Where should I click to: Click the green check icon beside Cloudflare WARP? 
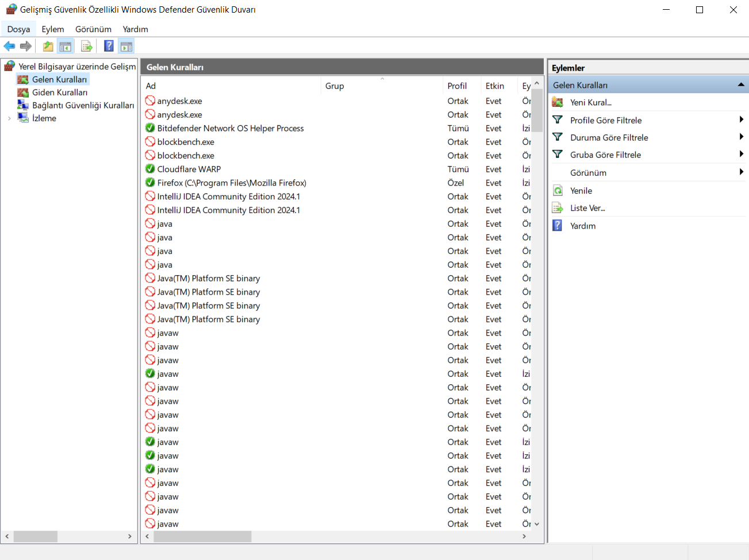click(x=150, y=169)
